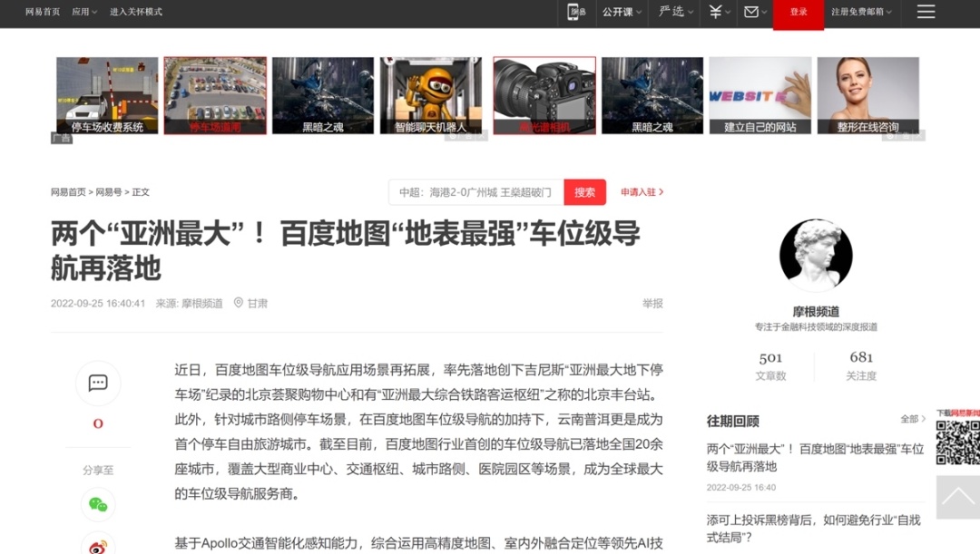Screen dimensions: 980x554
Task: Focus the search input field
Action: point(476,192)
